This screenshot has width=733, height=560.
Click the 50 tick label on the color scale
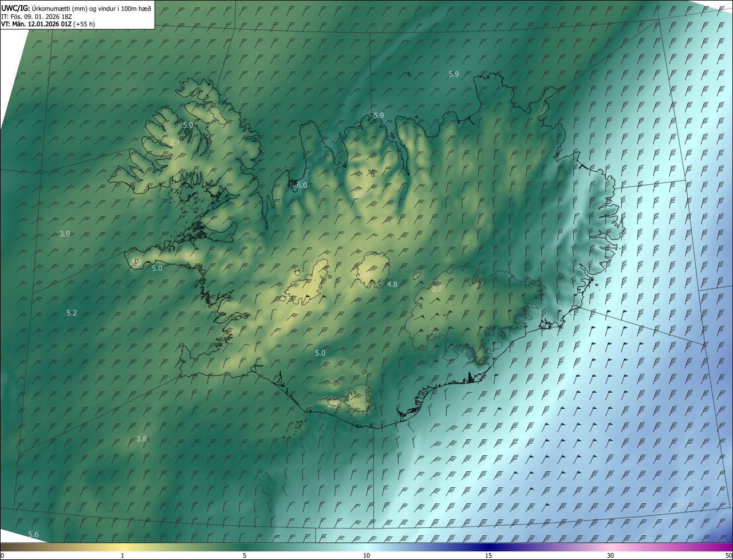[728, 555]
